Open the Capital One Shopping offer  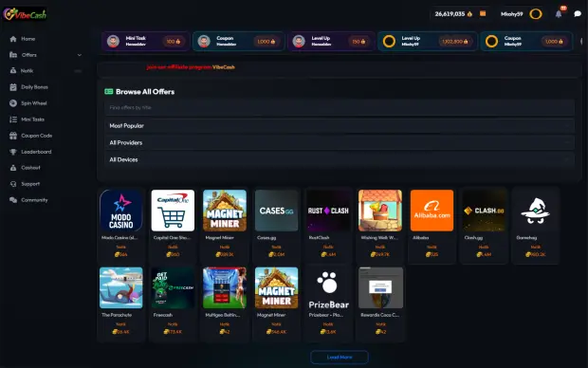[173, 225]
